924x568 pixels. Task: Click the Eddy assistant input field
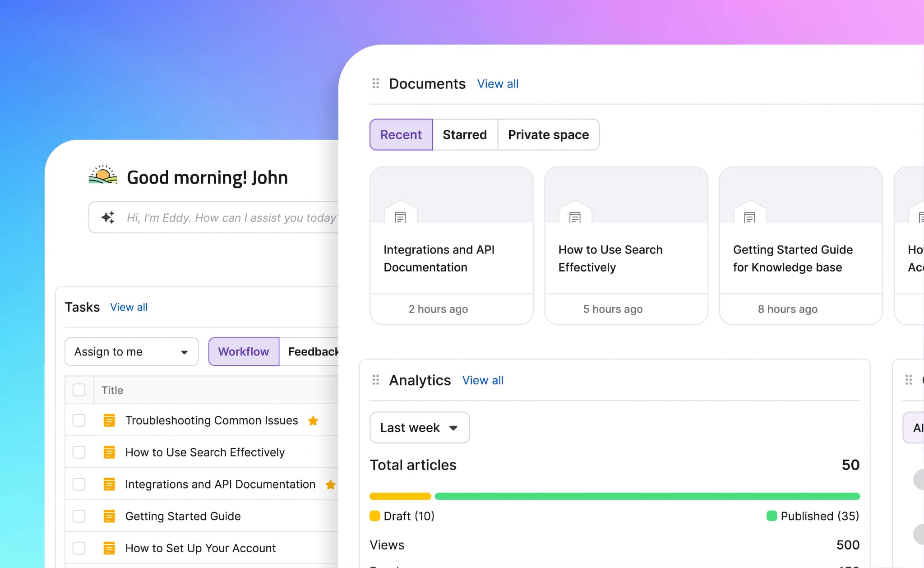click(214, 217)
